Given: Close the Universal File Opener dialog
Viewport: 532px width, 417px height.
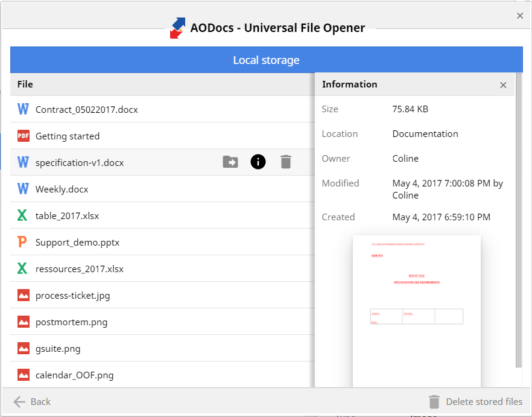Looking at the screenshot, I should 520,16.
